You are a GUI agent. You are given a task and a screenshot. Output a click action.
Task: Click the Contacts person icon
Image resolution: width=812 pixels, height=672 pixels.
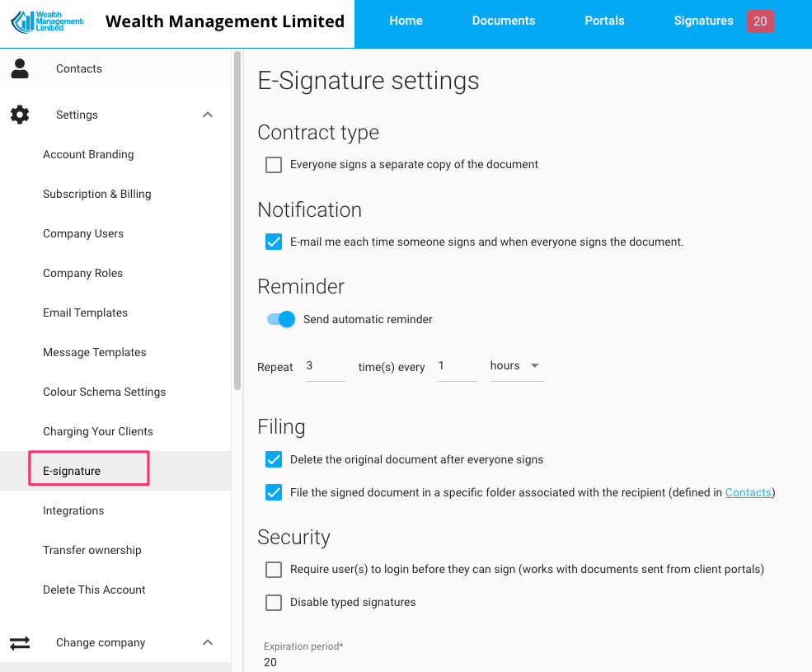click(20, 68)
